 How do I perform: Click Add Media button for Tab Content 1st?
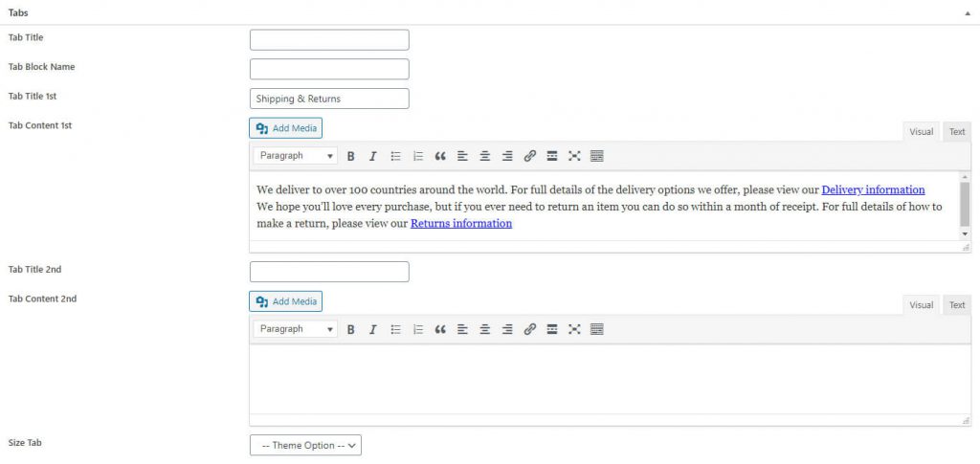click(286, 128)
